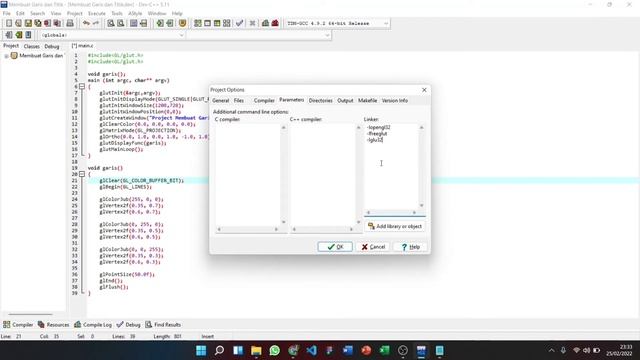Open the File menu

[7, 13]
